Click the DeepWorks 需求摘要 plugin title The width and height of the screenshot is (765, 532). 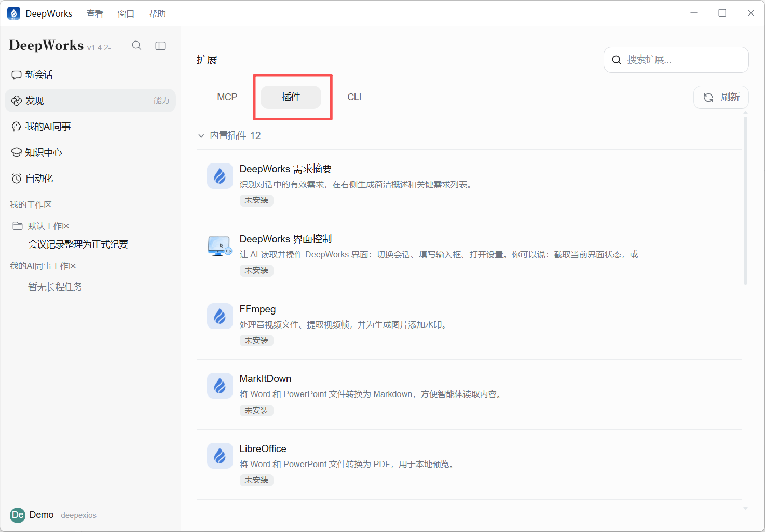coord(285,169)
